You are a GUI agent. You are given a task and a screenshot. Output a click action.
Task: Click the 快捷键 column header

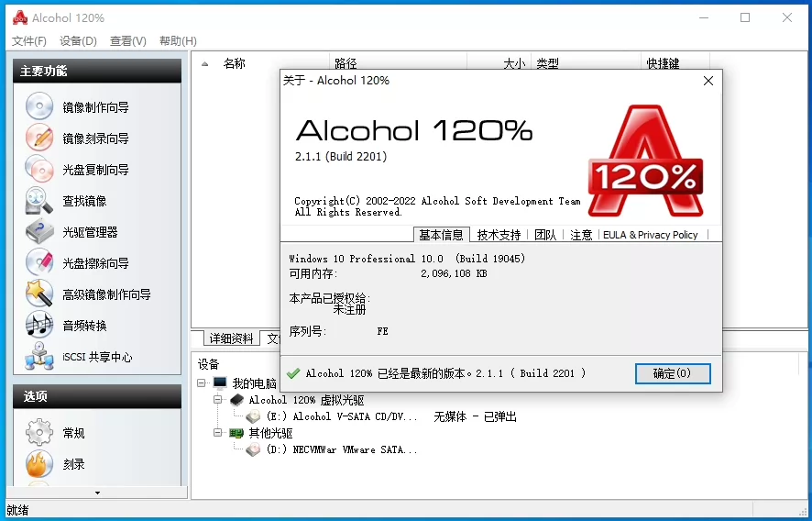tap(663, 64)
